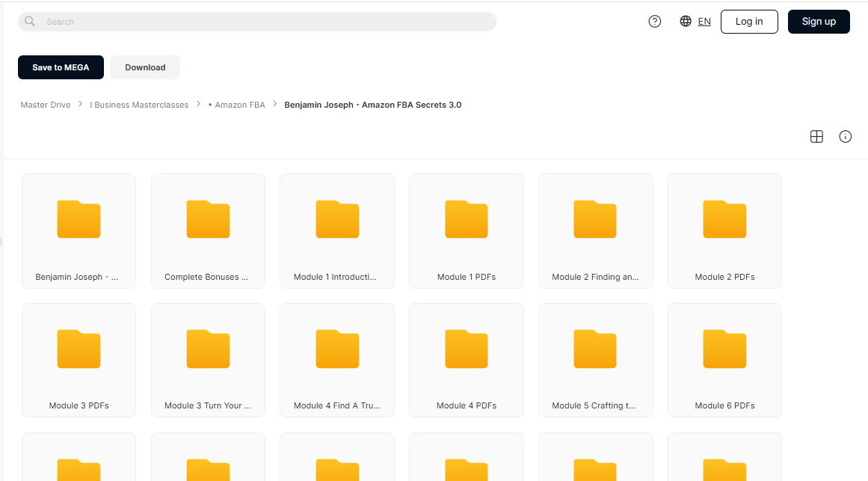Focus the Search input field
This screenshot has height=481, width=868.
point(257,22)
